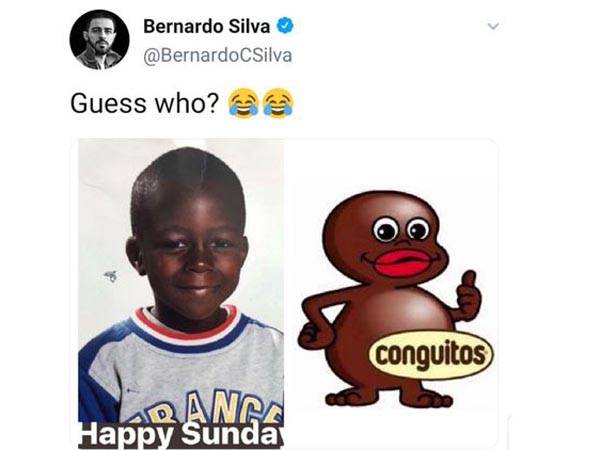Expand the tweet options chevron
Image resolution: width=600 pixels, height=450 pixels.
point(494,26)
